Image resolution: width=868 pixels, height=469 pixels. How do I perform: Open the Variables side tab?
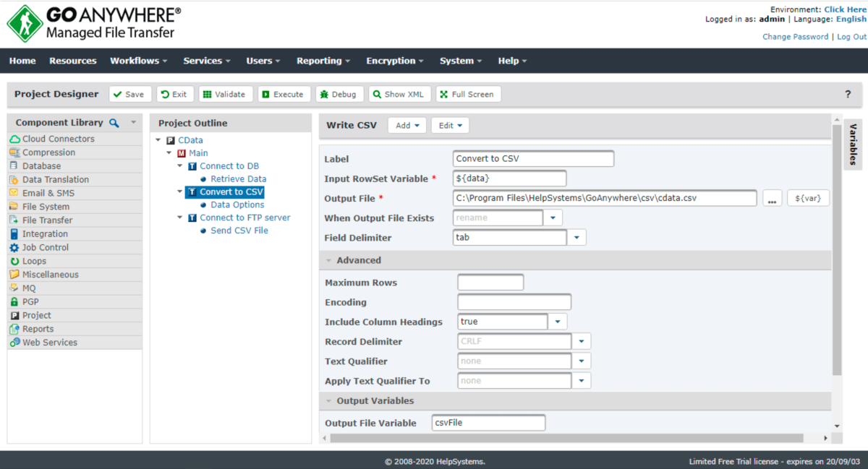click(853, 145)
